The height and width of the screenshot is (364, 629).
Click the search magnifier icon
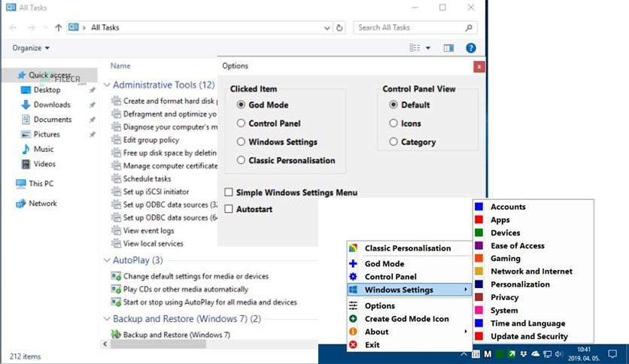pyautogui.click(x=469, y=28)
